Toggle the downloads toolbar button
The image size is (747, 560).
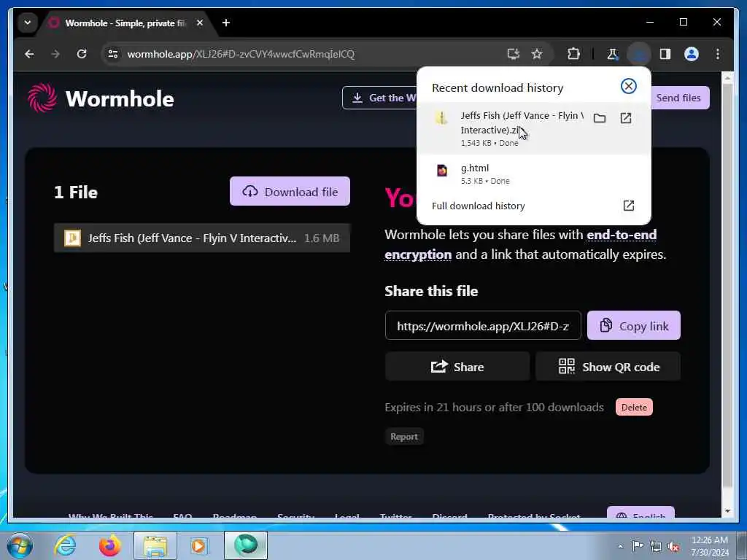(639, 54)
